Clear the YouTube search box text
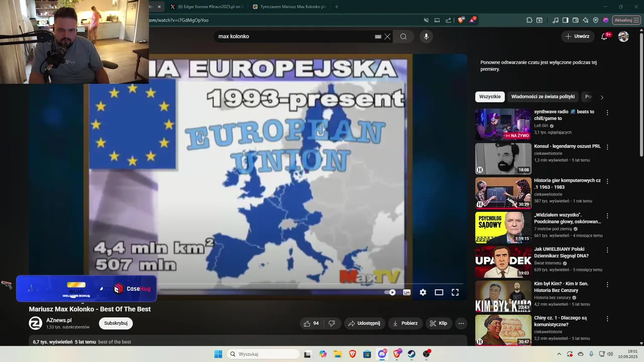This screenshot has height=362, width=644. tap(387, 36)
